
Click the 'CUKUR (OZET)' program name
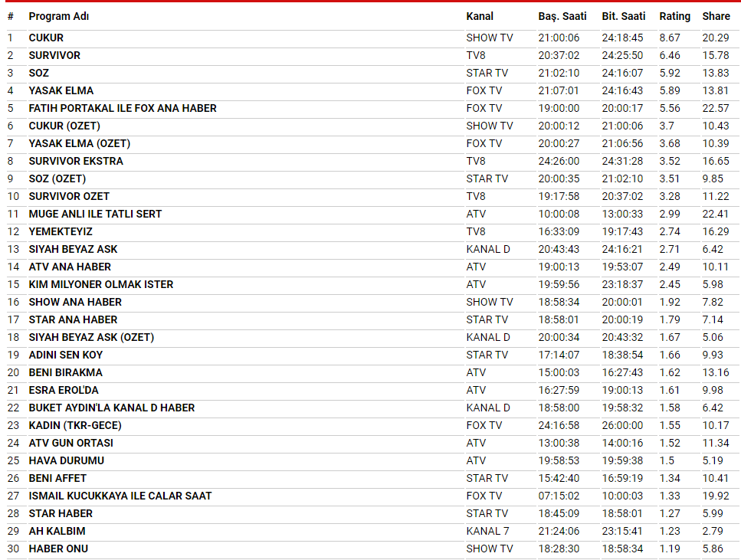tap(64, 126)
